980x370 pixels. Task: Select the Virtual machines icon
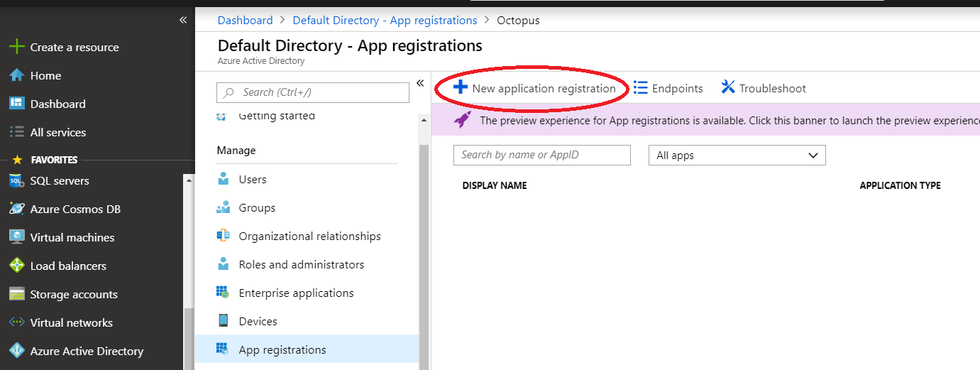coord(16,237)
